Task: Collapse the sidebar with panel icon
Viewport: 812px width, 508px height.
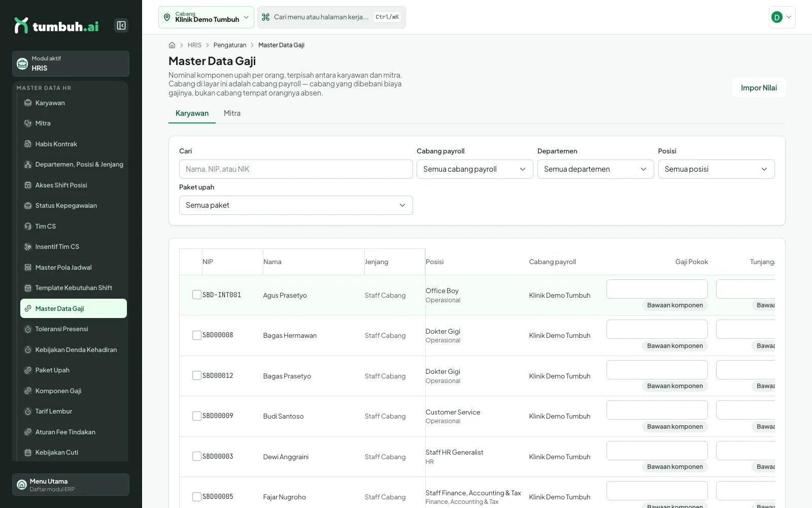Action: click(121, 25)
